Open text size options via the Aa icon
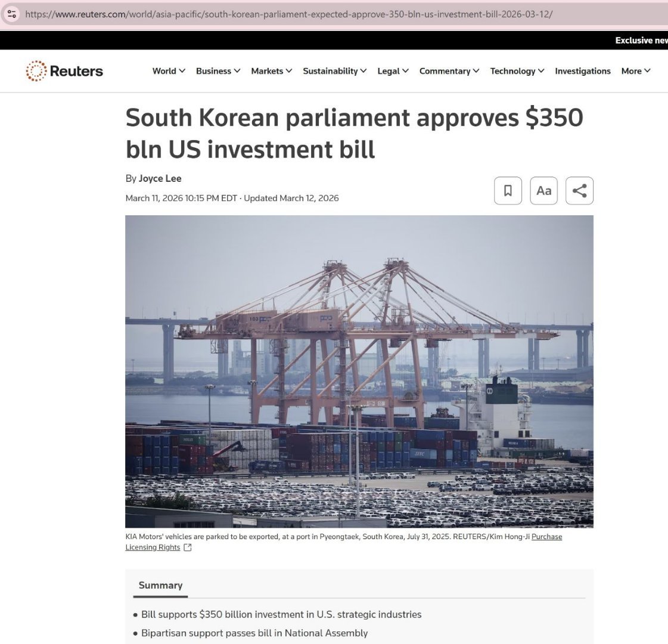This screenshot has width=668, height=644. tap(543, 190)
